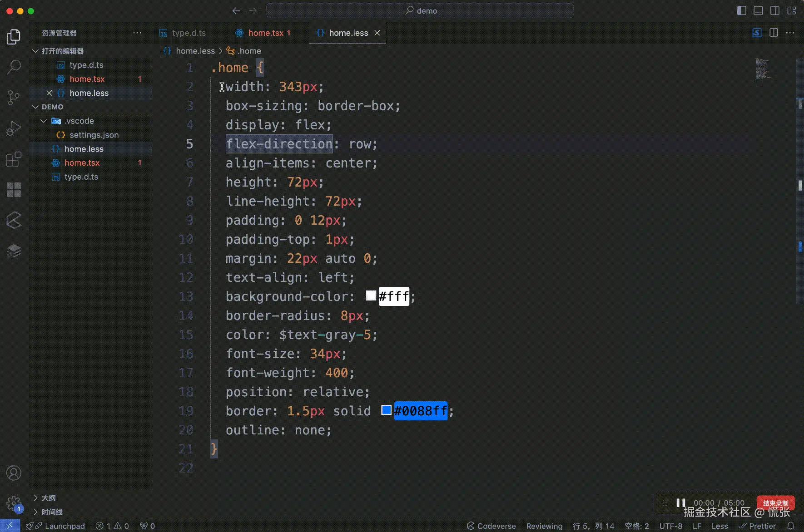The height and width of the screenshot is (532, 804).
Task: Select the Source Control icon
Action: (14, 98)
